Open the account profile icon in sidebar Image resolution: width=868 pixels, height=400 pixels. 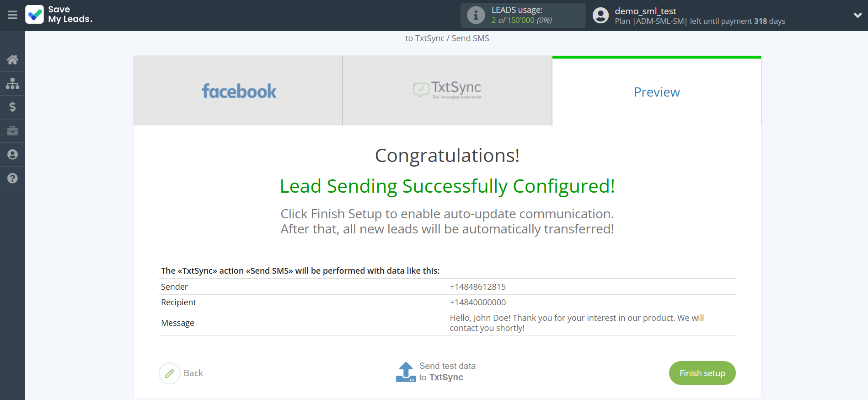click(12, 154)
